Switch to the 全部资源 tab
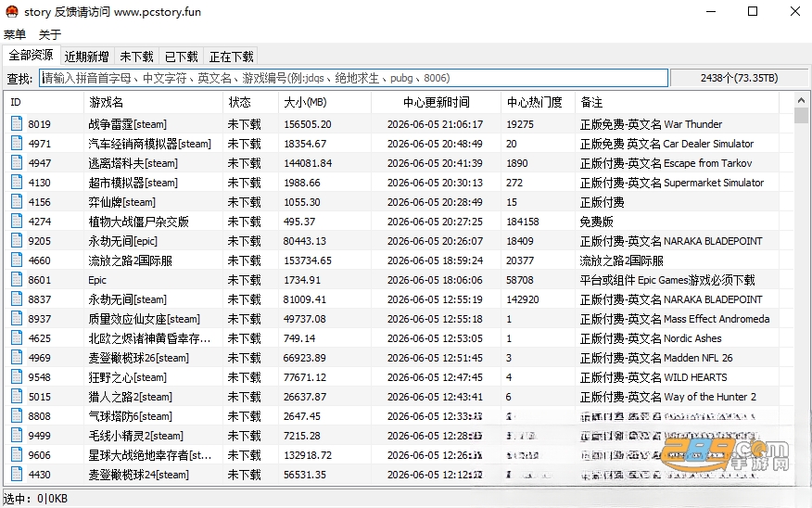This screenshot has width=812, height=508. tap(32, 55)
